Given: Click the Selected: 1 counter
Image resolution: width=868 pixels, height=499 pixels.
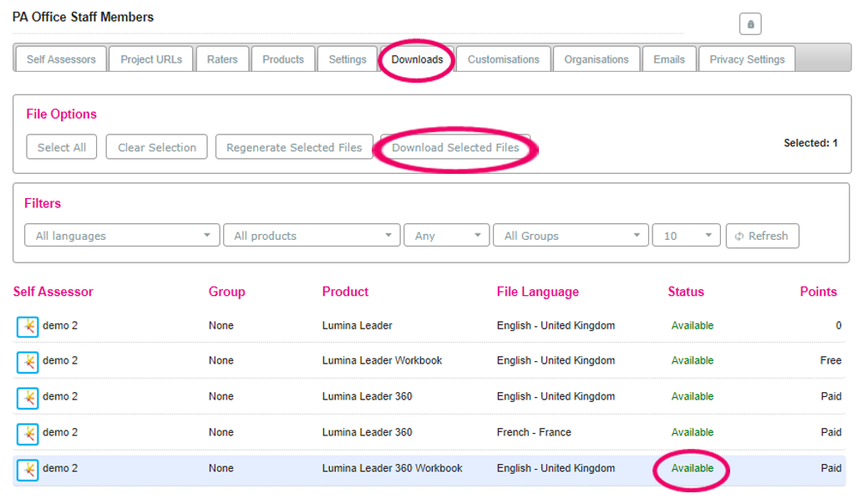Looking at the screenshot, I should [810, 143].
